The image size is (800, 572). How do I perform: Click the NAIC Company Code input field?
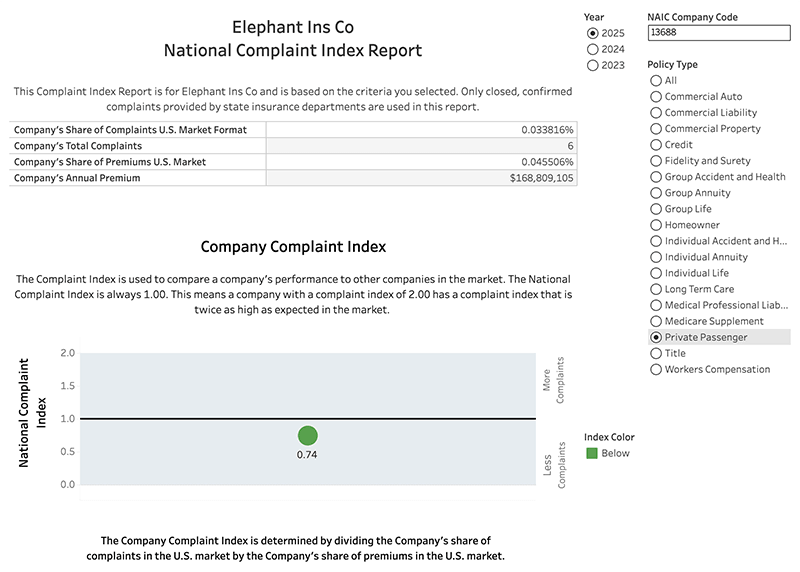pos(719,33)
